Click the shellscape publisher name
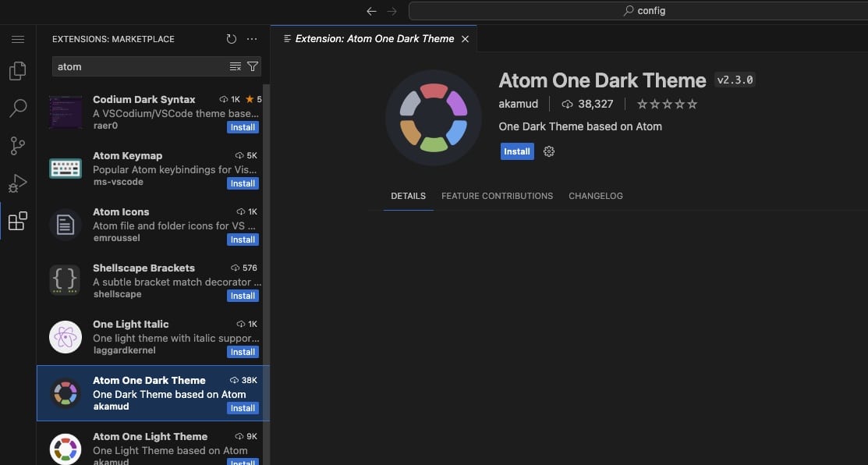868x465 pixels. [x=117, y=294]
